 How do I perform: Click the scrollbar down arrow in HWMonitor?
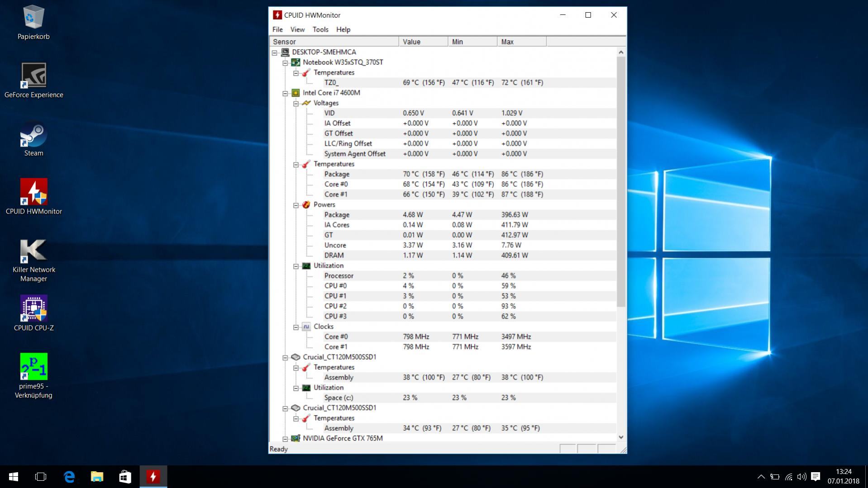(x=621, y=437)
